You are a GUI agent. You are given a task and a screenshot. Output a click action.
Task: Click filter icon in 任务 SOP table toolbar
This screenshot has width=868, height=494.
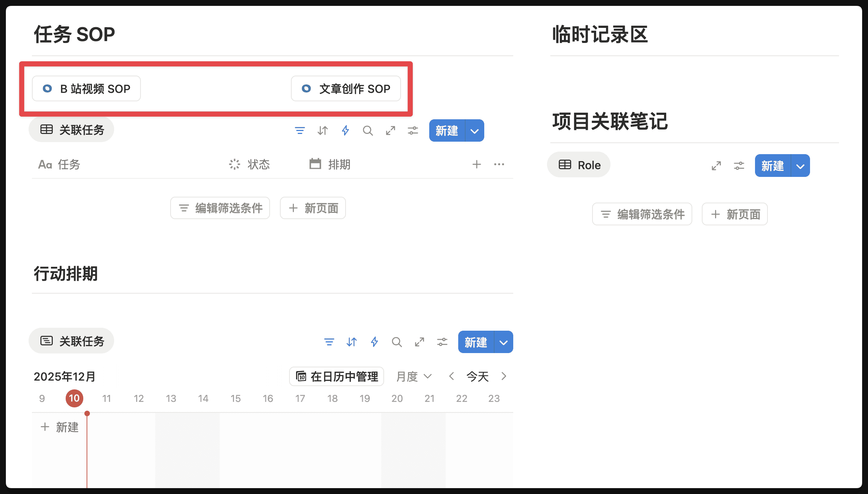click(x=300, y=131)
